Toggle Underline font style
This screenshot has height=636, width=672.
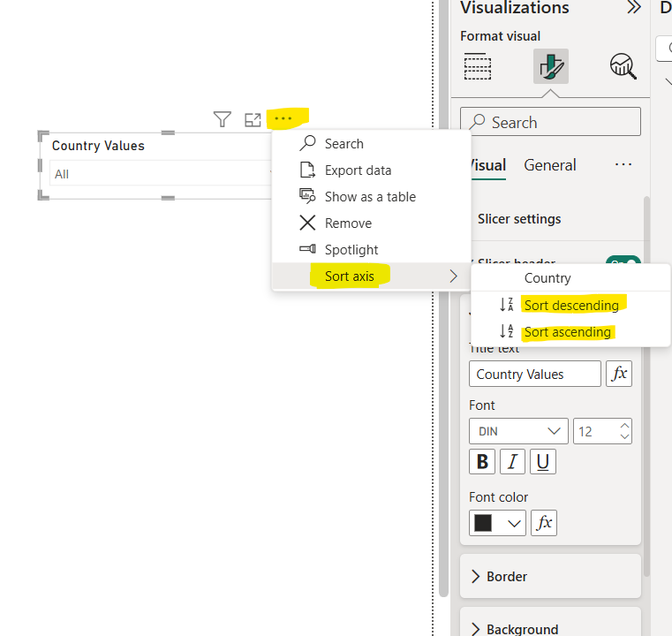(543, 461)
